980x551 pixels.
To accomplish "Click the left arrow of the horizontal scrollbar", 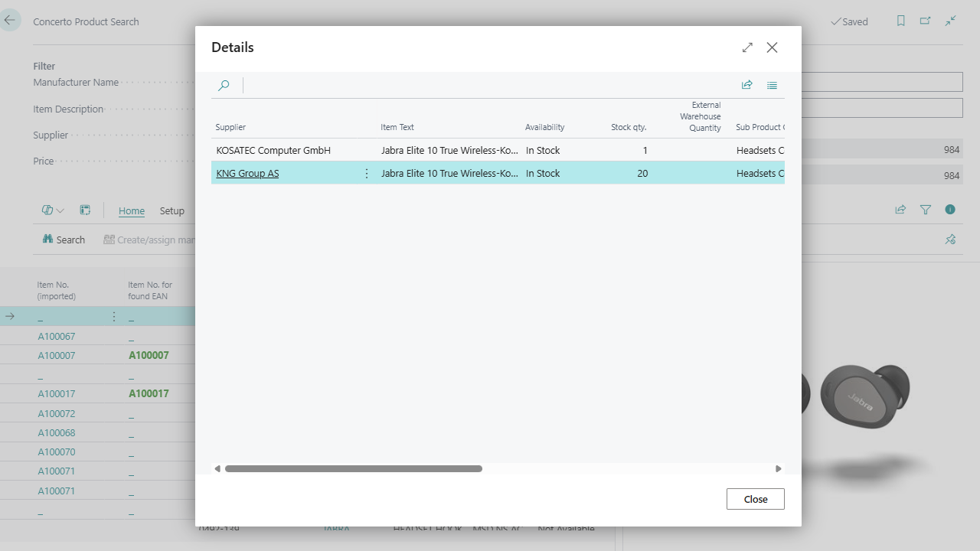I will pyautogui.click(x=217, y=468).
